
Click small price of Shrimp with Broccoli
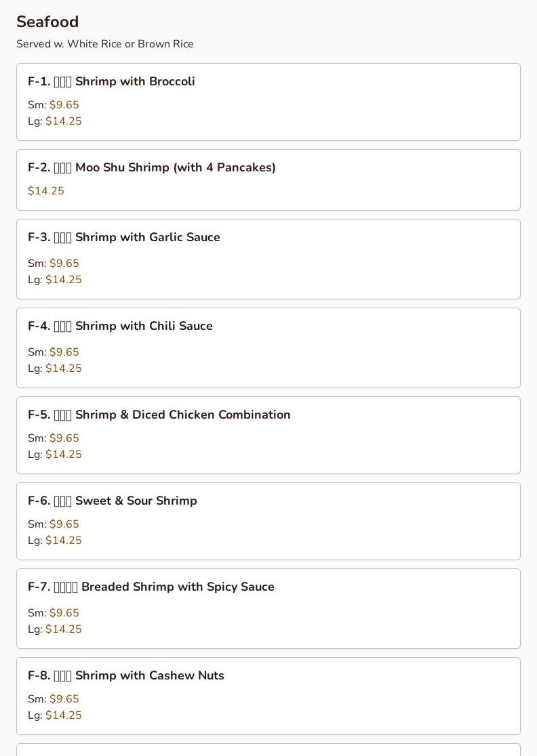pos(64,104)
